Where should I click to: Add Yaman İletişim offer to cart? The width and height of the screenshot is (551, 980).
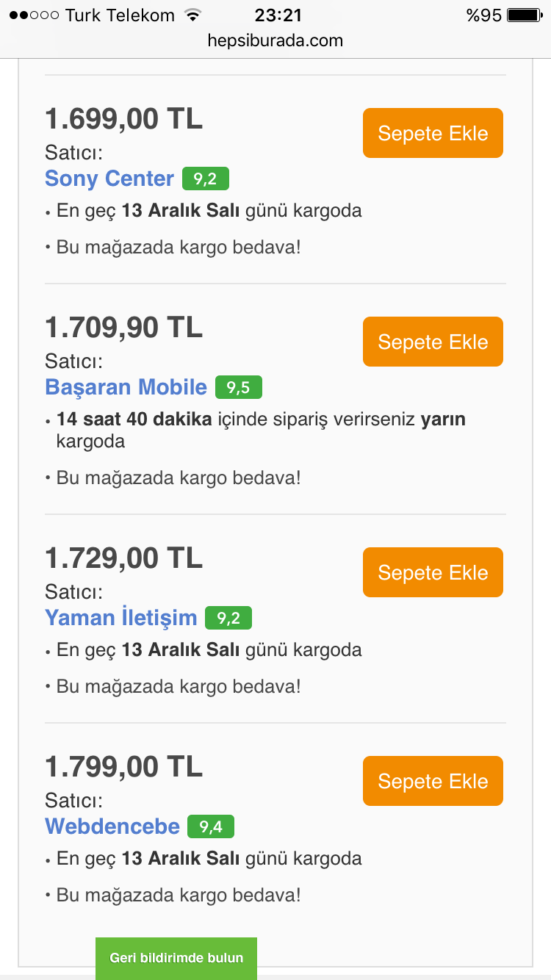[x=433, y=572]
